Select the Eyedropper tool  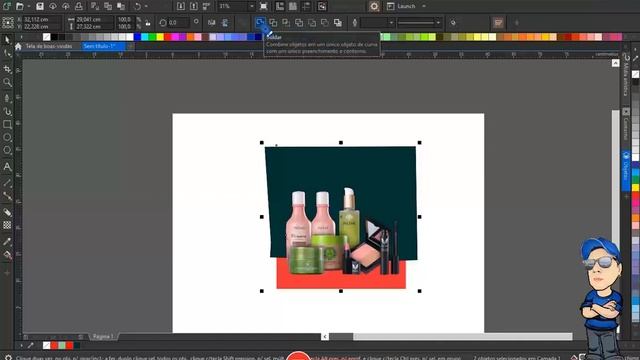(x=7, y=242)
